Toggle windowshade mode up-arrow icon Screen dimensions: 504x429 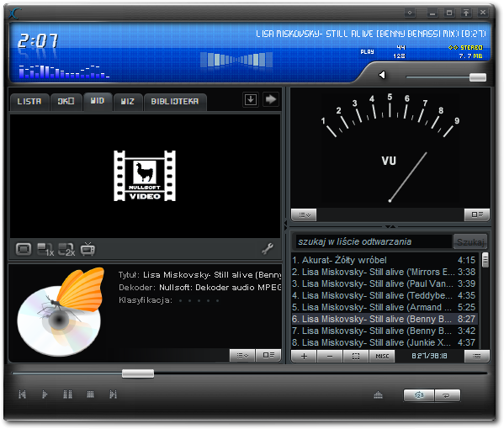coord(466,13)
